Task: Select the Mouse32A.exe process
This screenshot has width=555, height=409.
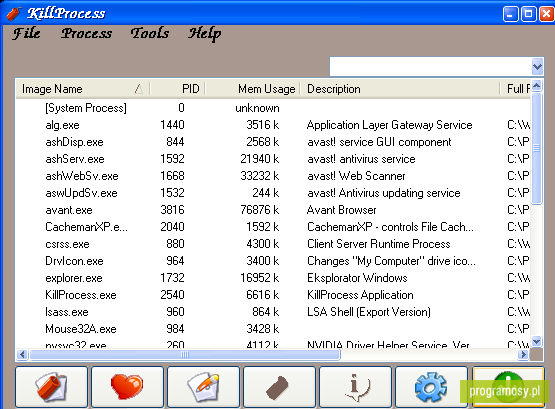Action: point(273,329)
